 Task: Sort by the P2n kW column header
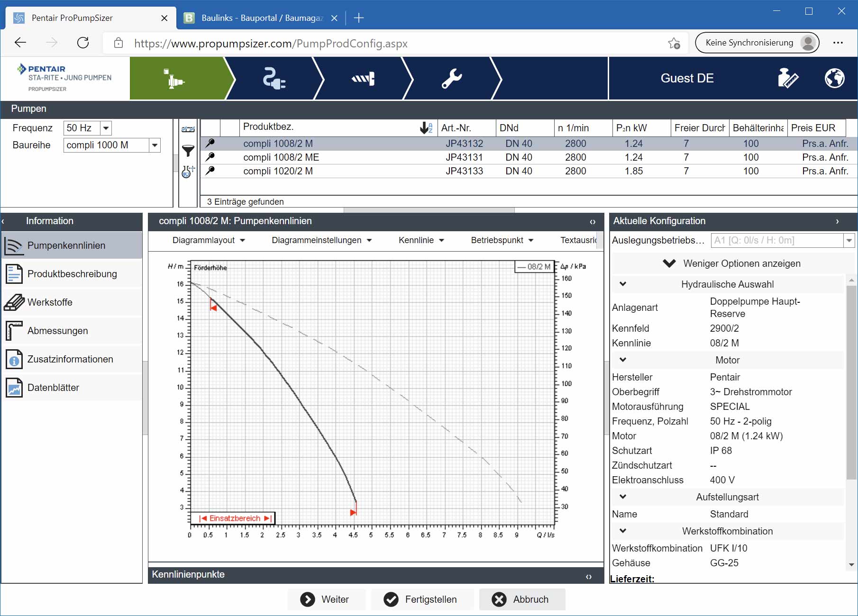641,128
